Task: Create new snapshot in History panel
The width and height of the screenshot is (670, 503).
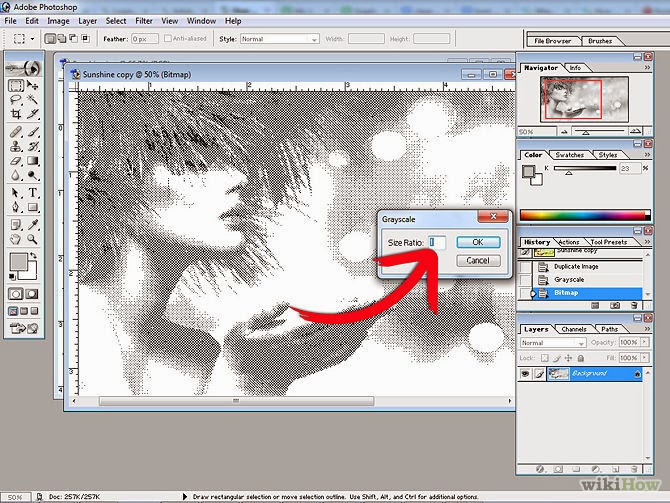Action: 615,305
